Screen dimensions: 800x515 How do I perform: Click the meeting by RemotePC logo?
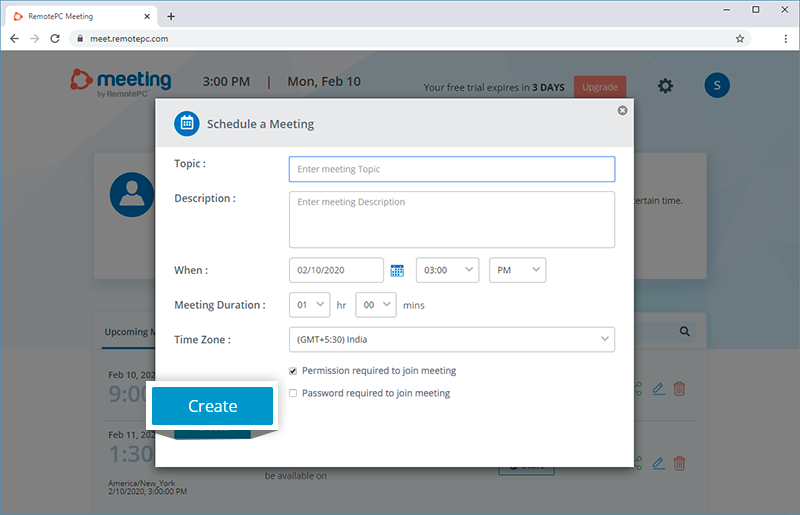(x=121, y=83)
